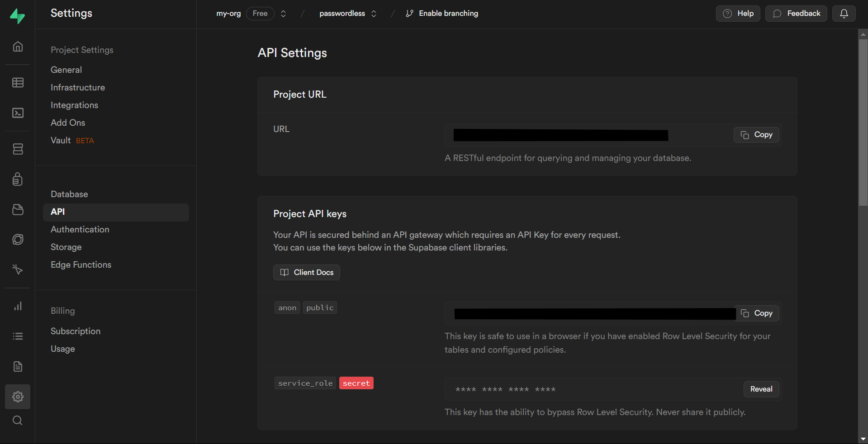Open the Reports bar chart icon
The width and height of the screenshot is (868, 444).
(18, 306)
